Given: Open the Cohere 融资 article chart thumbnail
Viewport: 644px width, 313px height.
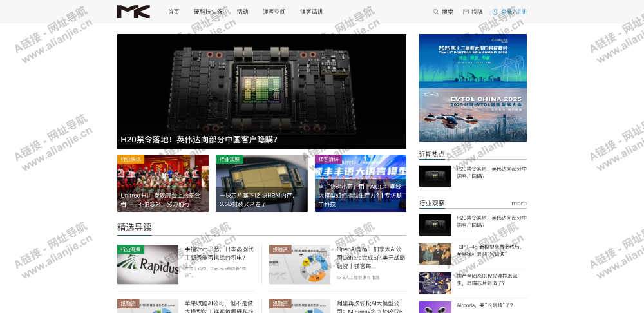Looking at the screenshot, I should [x=300, y=265].
